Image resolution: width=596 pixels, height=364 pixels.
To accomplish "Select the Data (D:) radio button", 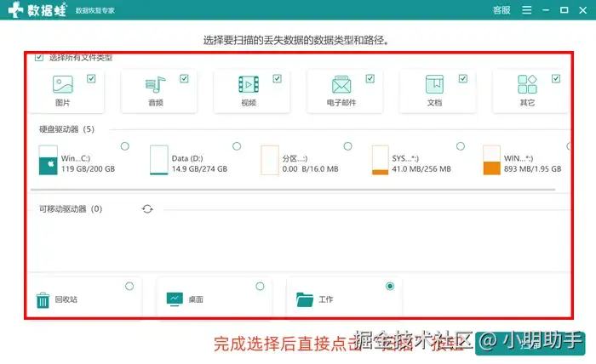I will tap(237, 146).
